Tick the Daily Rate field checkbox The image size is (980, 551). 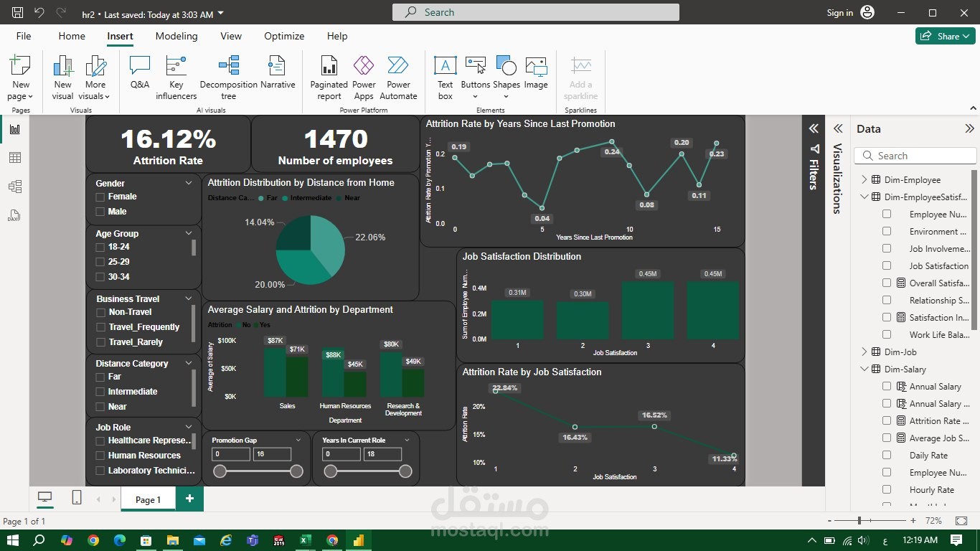887,455
